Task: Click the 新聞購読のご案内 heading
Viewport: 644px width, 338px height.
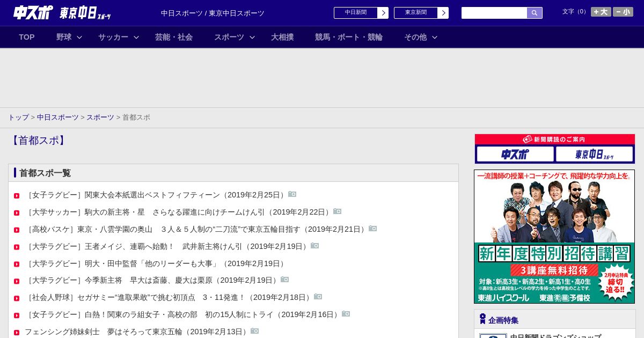Action: click(x=555, y=139)
